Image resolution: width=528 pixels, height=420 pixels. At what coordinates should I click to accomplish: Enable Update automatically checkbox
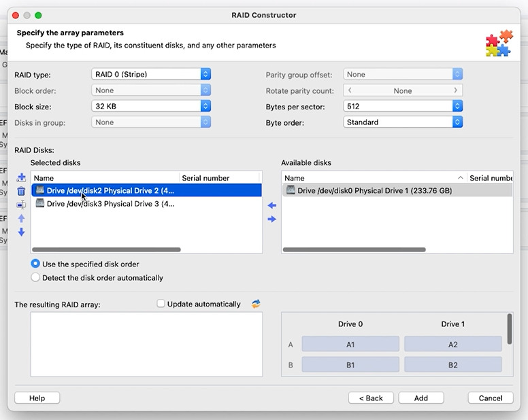coord(161,304)
